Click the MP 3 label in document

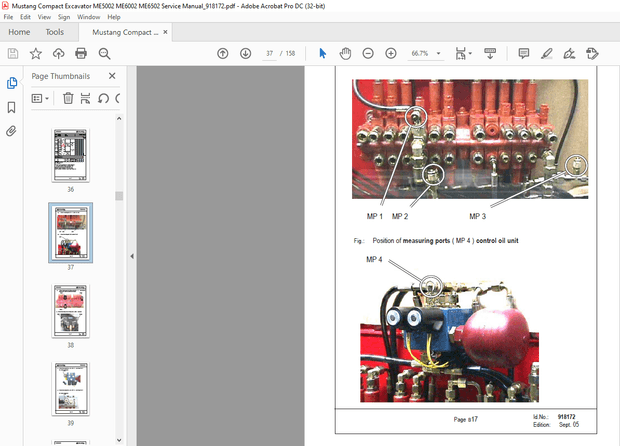477,216
